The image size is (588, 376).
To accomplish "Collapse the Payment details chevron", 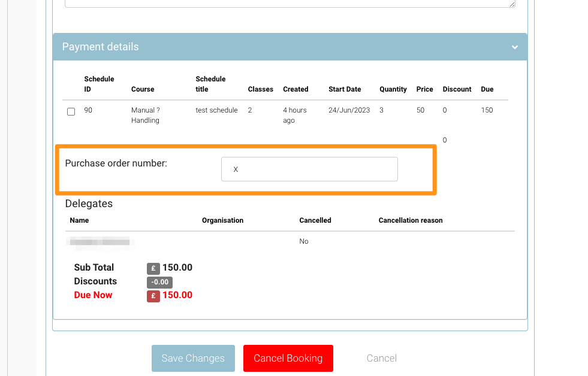I will [x=514, y=47].
